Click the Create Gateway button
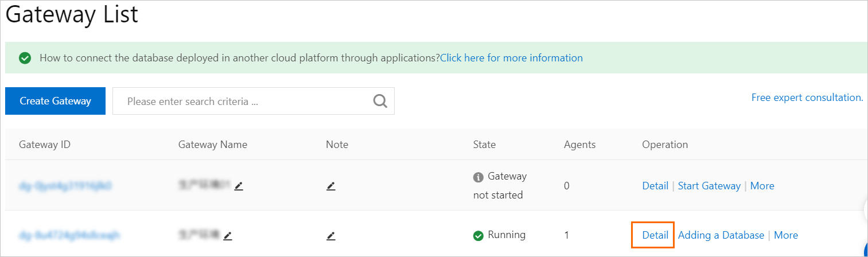This screenshot has width=868, height=257. click(x=55, y=101)
